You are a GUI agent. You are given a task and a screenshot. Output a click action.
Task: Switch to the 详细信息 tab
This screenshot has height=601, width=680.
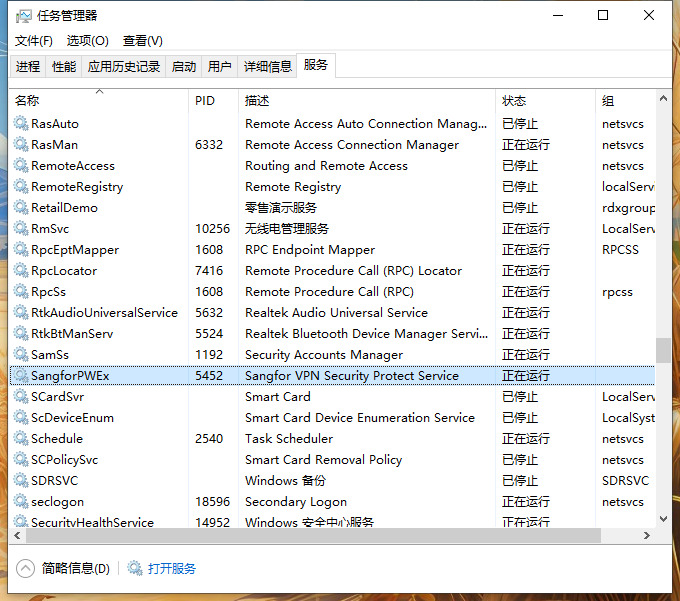[268, 67]
